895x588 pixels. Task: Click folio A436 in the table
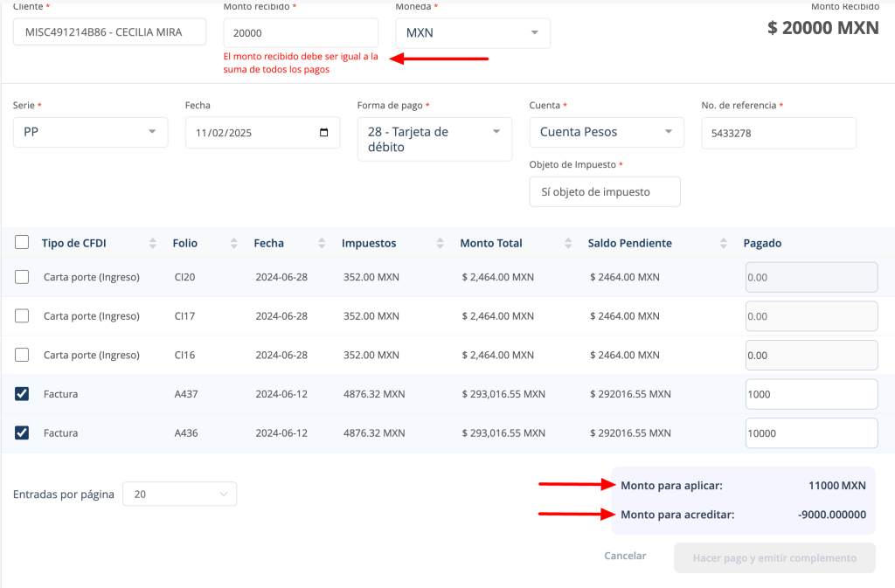[186, 432]
